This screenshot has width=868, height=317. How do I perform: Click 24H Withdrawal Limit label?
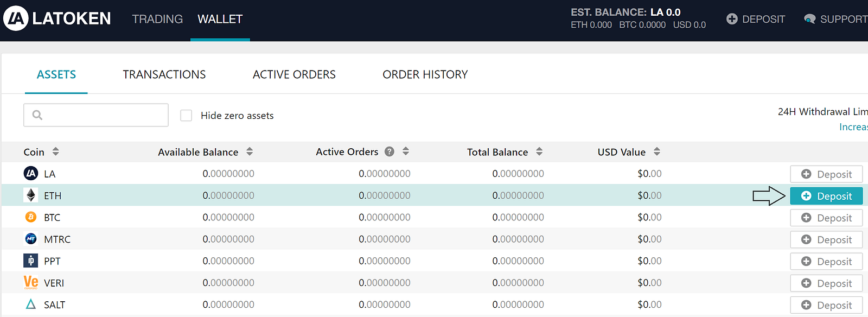tap(822, 111)
